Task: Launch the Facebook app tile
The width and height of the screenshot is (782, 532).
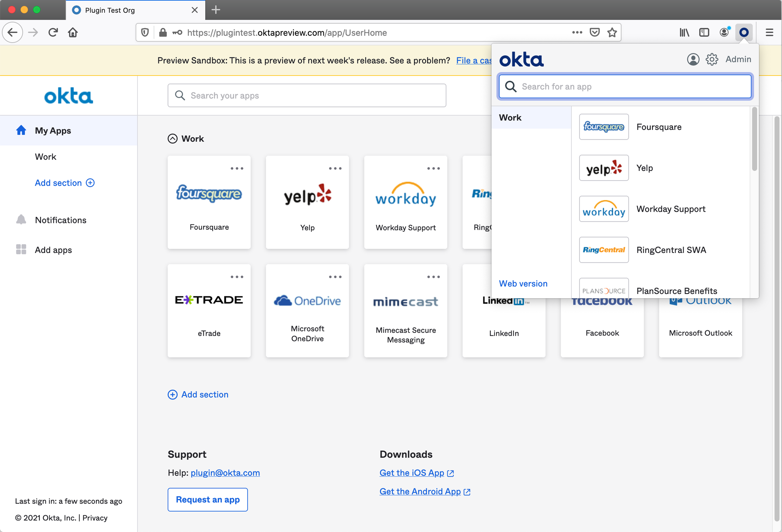Action: [602, 328]
